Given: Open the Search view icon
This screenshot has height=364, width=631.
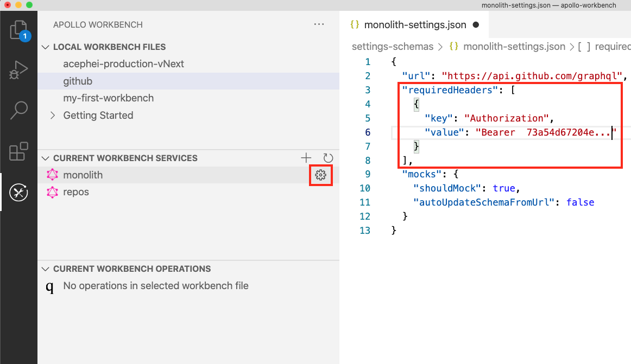Looking at the screenshot, I should pyautogui.click(x=18, y=110).
